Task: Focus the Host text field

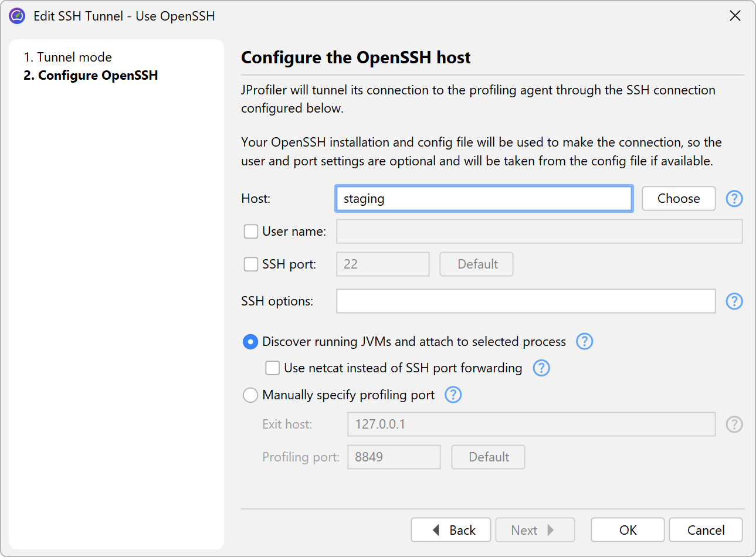Action: pos(484,199)
